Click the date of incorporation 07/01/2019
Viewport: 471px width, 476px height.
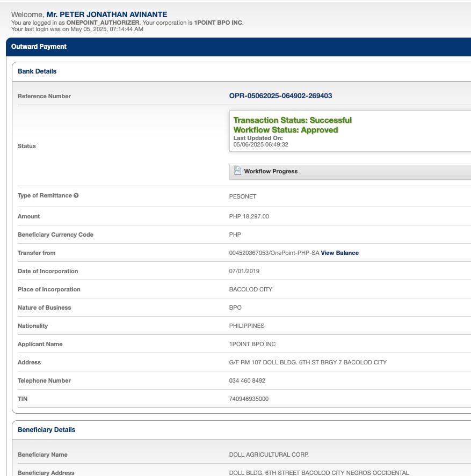click(244, 271)
